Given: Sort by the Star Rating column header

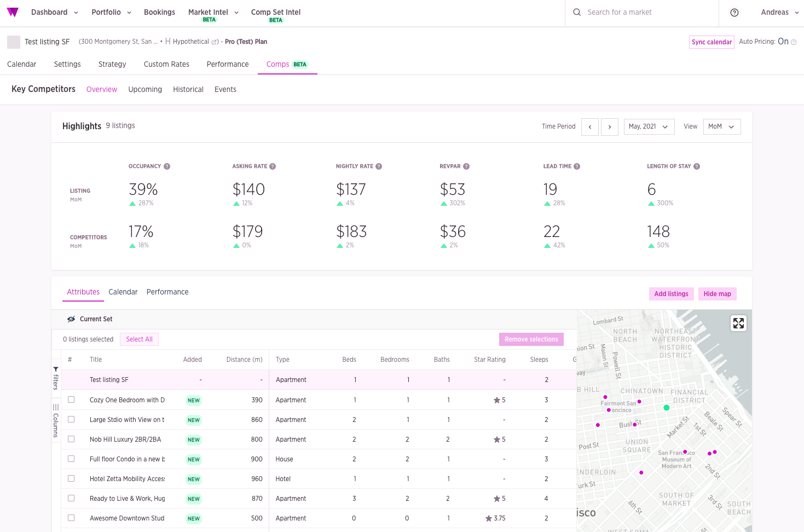Looking at the screenshot, I should click(490, 360).
